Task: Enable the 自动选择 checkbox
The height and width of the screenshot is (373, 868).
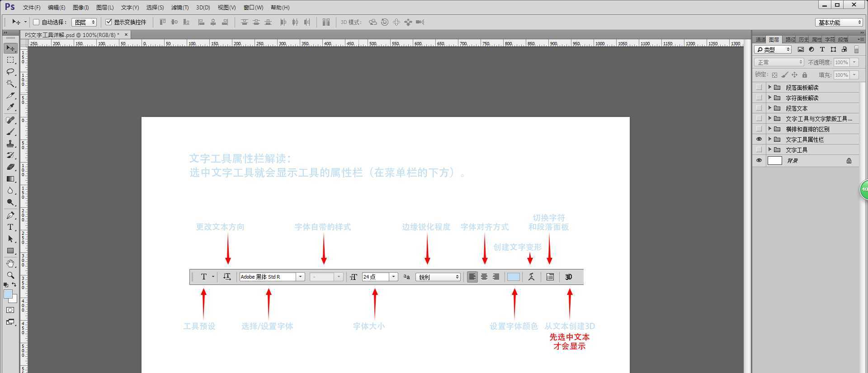Action: 36,22
